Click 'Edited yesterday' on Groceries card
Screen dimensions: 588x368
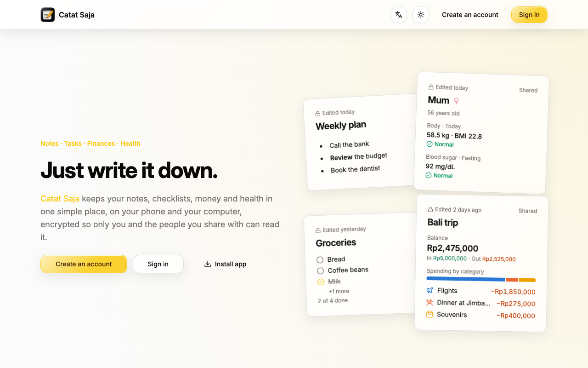(x=344, y=230)
